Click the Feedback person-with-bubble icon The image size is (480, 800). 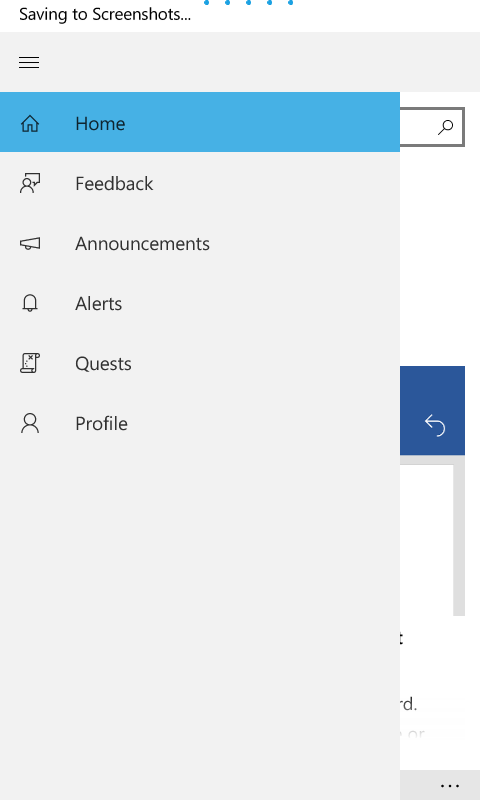30,183
